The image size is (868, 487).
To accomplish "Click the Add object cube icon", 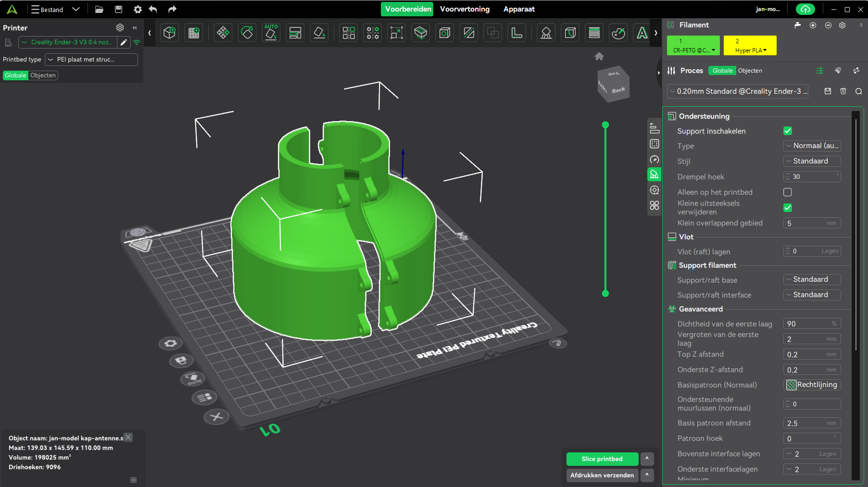I will pyautogui.click(x=169, y=33).
